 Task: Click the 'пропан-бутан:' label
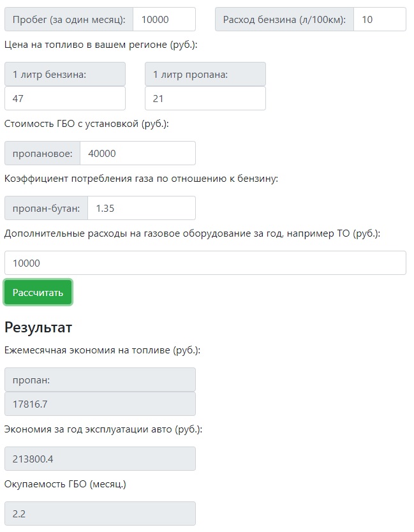click(46, 208)
